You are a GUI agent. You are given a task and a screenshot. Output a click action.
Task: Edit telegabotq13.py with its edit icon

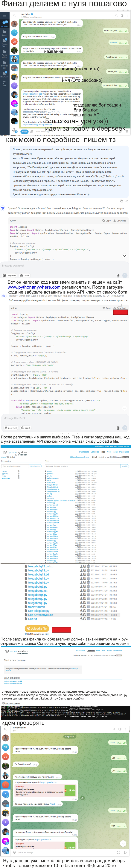pos(85,570)
